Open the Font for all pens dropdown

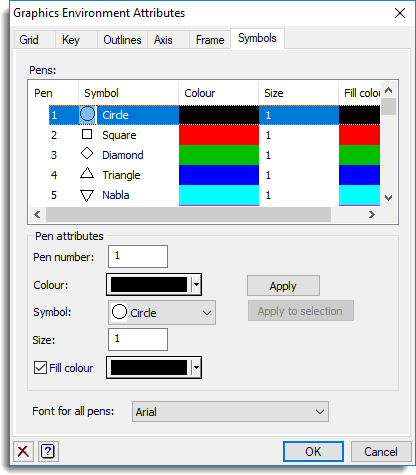(x=230, y=412)
